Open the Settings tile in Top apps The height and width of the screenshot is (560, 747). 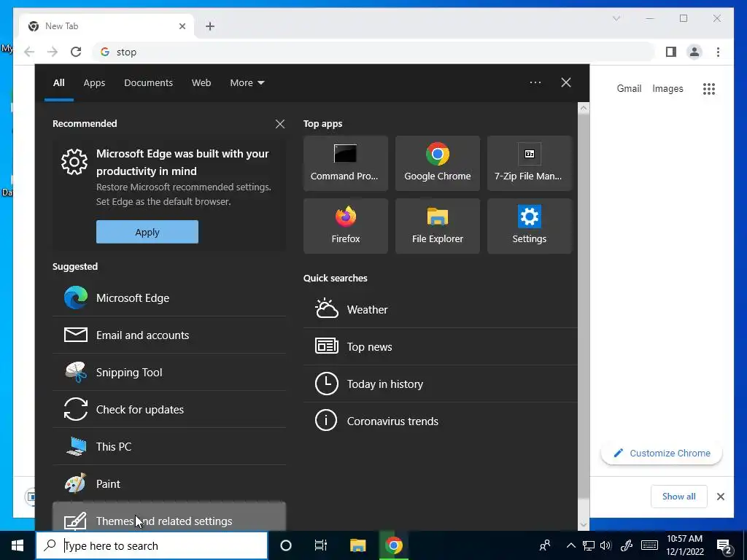click(530, 226)
